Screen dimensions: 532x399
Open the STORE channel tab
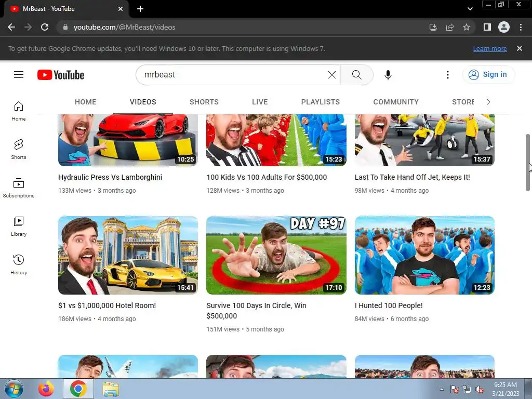pyautogui.click(x=463, y=102)
